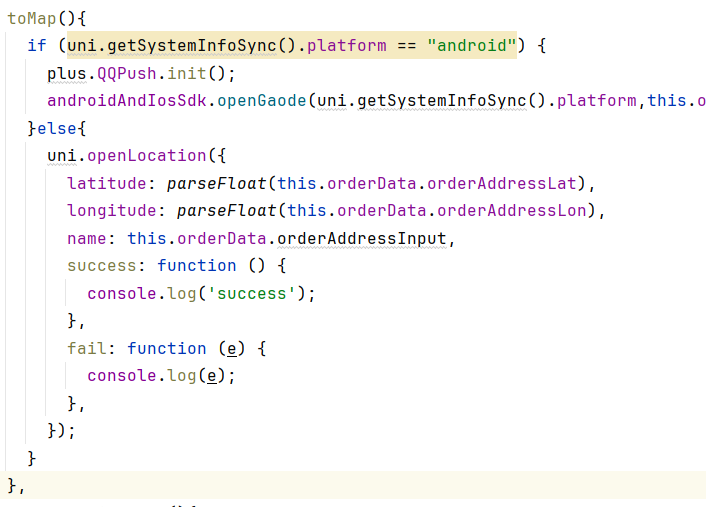Click console in console.log(e) line
Screen dimensions: 706x507
point(122,376)
